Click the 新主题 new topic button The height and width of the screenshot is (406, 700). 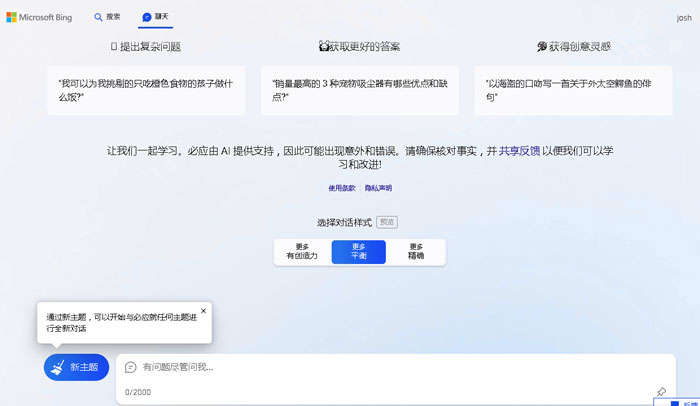click(76, 367)
